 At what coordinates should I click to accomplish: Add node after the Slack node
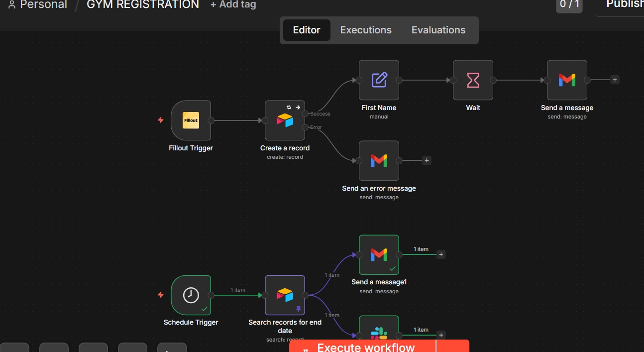pos(440,335)
